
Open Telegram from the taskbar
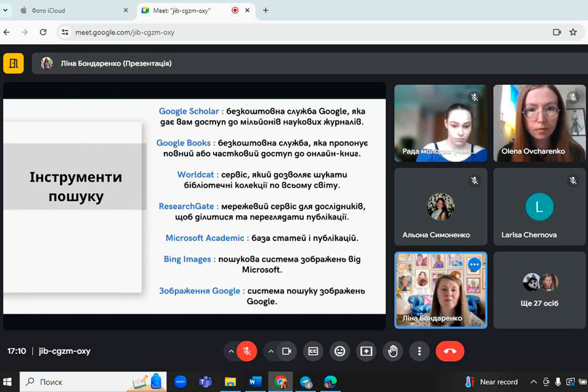tap(306, 382)
